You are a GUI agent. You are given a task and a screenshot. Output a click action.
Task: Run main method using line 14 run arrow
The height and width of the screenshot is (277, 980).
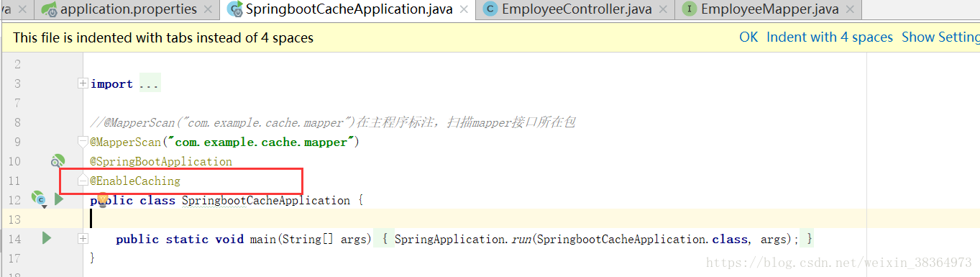[47, 238]
